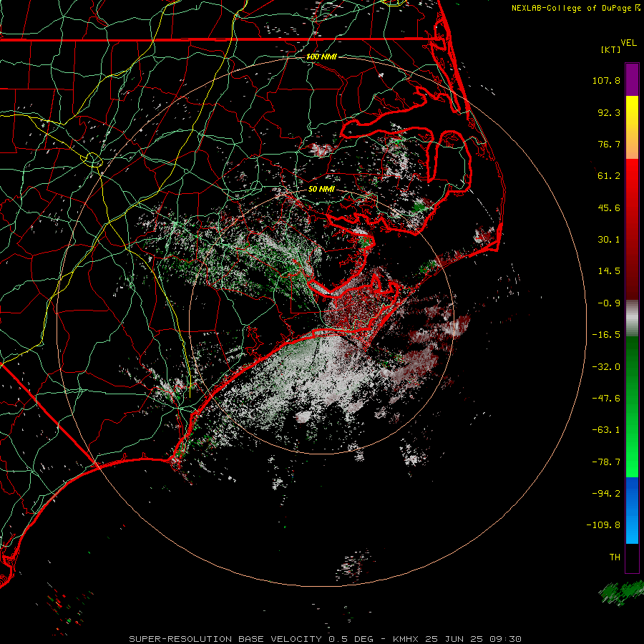Click the SUPER-RESOLUTION BASE VELOCITY footer caption
The height and width of the screenshot is (644, 644).
326,639
